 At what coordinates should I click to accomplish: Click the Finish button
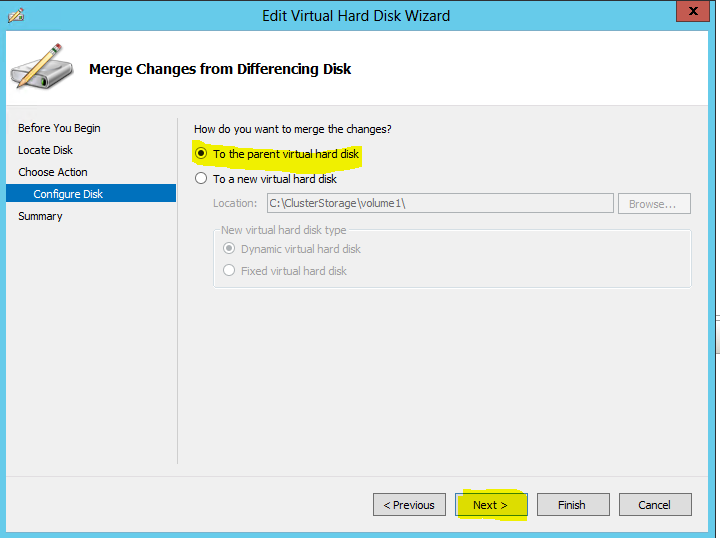point(572,505)
